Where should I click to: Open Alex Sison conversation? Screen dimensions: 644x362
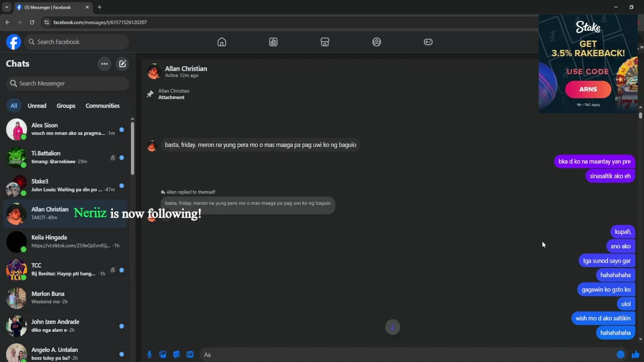65,129
